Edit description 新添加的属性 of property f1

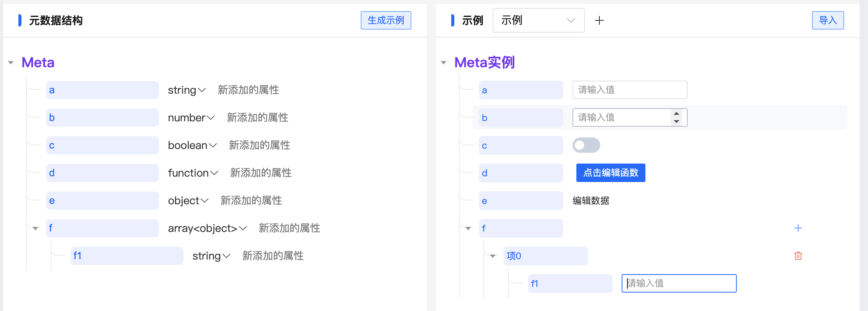click(x=273, y=256)
